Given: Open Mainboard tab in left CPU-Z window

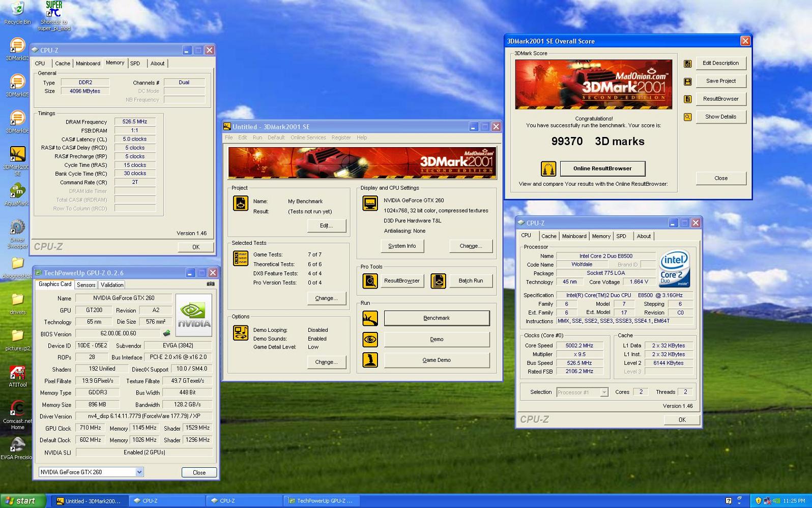Looking at the screenshot, I should (88, 64).
